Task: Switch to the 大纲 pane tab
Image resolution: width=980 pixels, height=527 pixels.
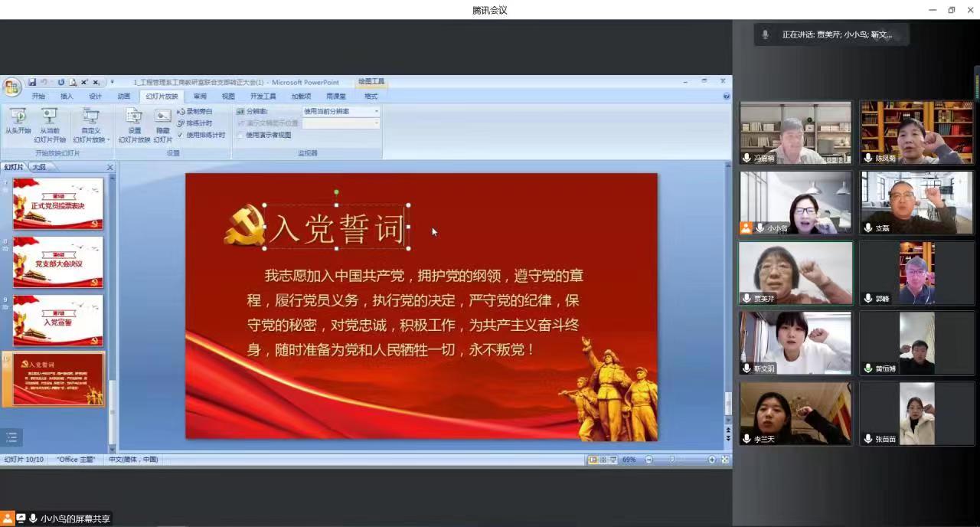Action: [x=38, y=167]
